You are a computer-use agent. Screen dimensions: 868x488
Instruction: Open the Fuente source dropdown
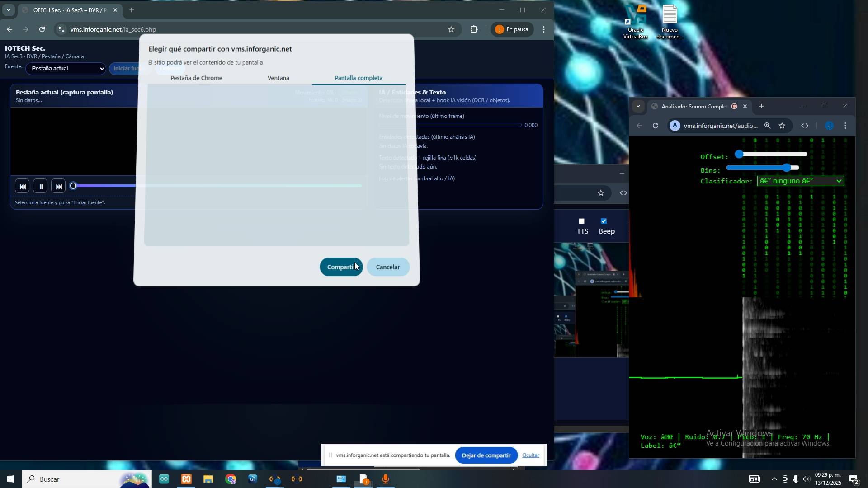(66, 69)
